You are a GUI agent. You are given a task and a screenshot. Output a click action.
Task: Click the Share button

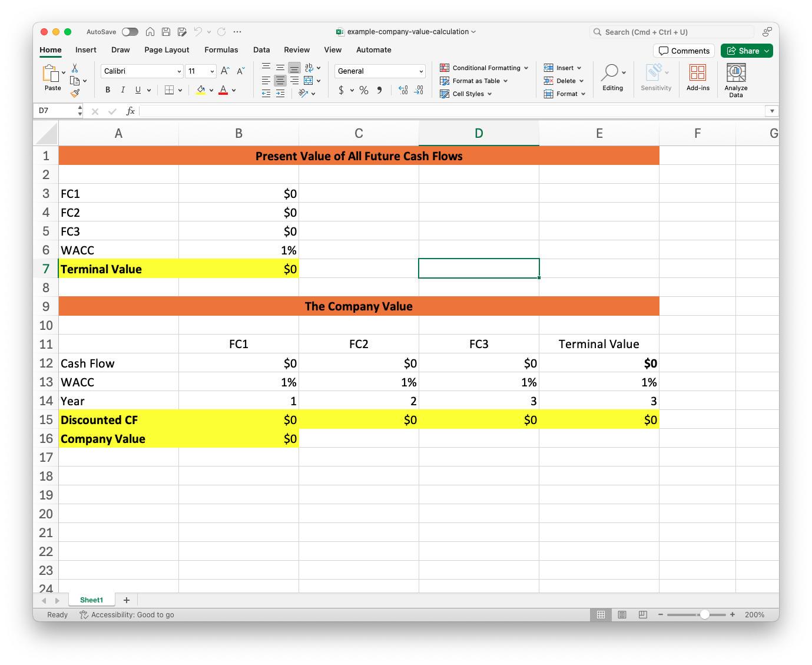(x=746, y=51)
